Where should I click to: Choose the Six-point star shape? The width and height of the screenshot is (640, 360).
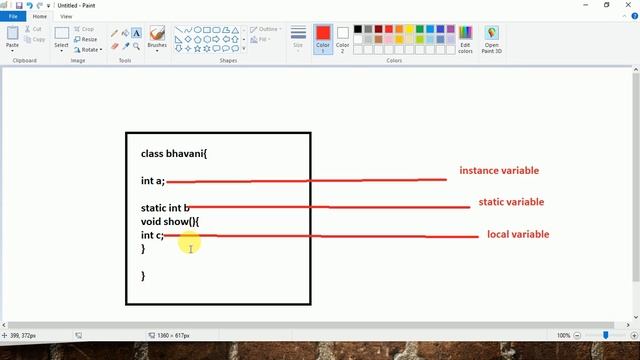tap(207, 49)
